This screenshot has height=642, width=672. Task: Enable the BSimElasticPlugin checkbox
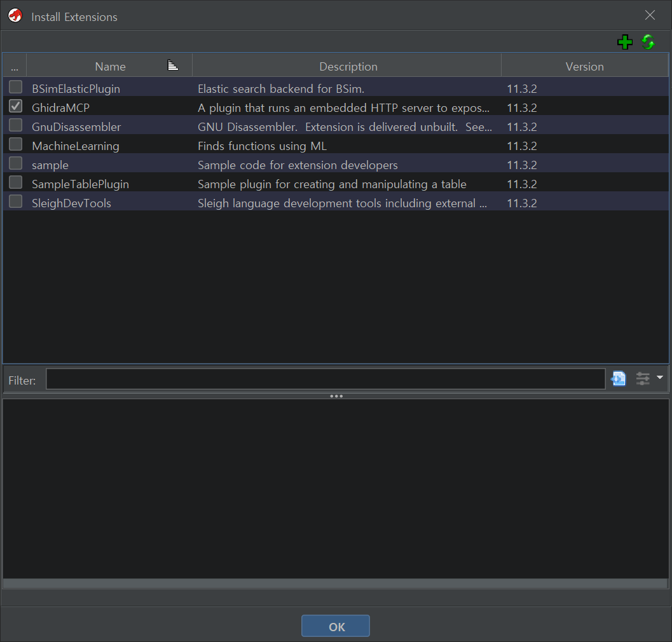[15, 87]
